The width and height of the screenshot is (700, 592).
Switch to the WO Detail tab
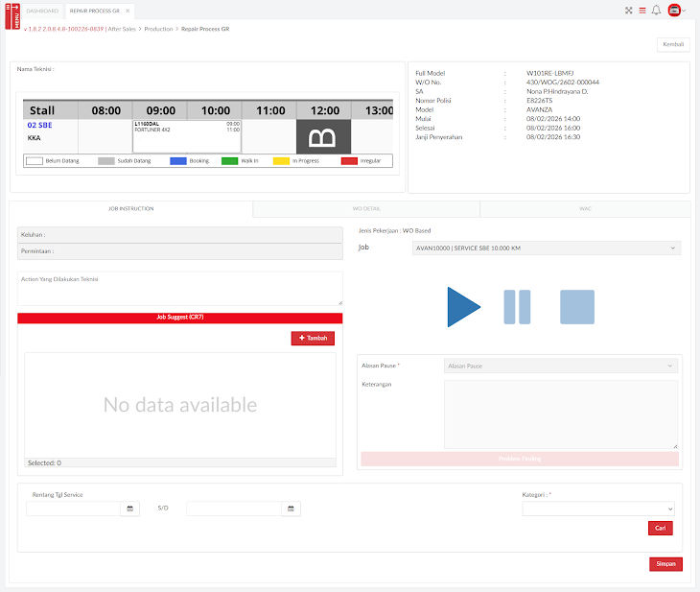tap(366, 208)
